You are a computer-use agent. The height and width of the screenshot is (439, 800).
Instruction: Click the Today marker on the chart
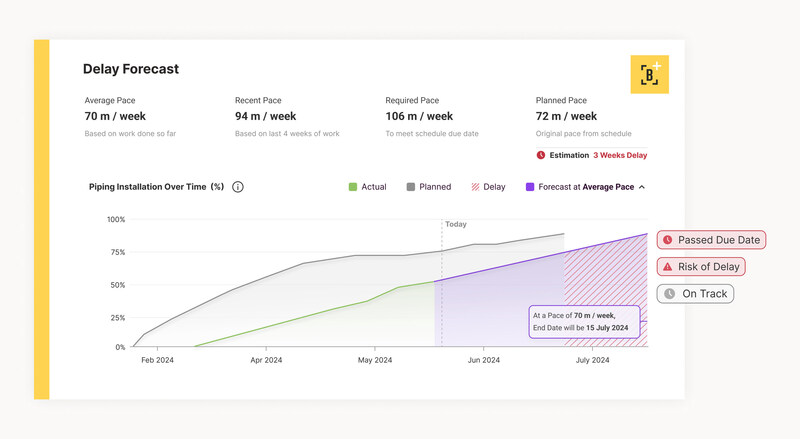[x=455, y=224]
